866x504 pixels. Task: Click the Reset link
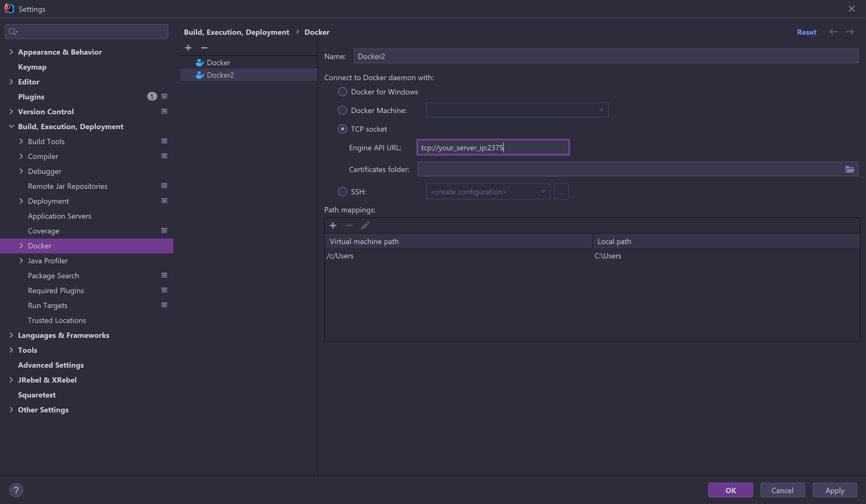coord(807,32)
